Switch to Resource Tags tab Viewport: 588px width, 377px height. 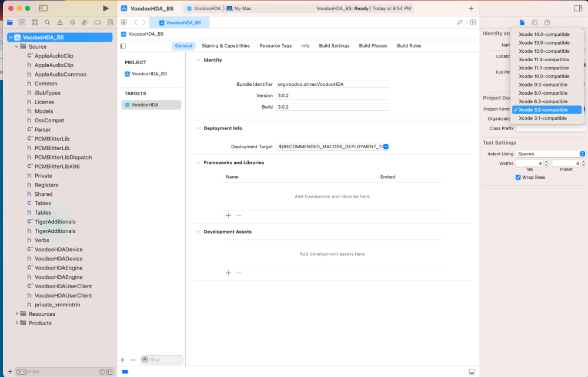point(276,46)
